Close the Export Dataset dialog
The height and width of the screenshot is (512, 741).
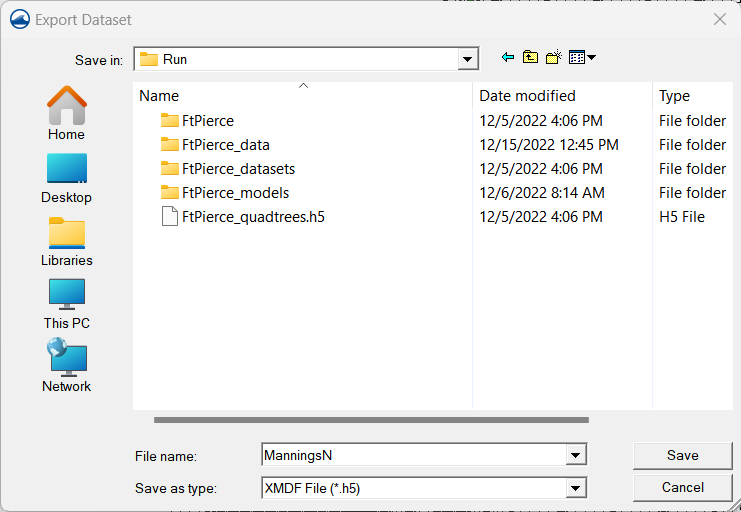720,19
